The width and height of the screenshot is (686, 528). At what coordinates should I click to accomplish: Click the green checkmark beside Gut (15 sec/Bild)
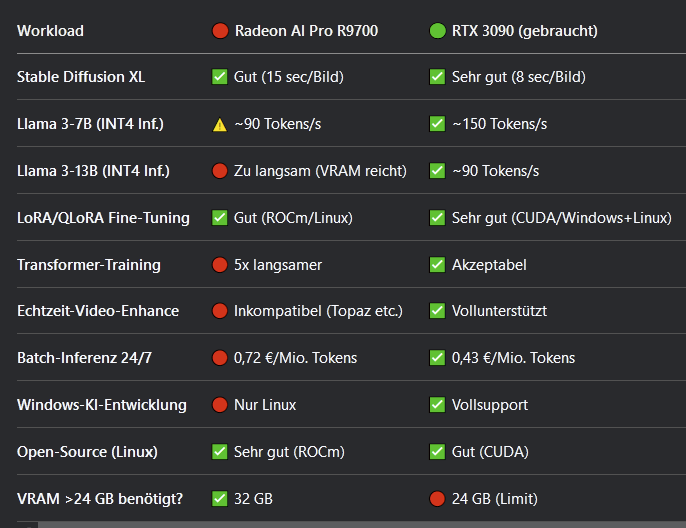click(x=220, y=77)
